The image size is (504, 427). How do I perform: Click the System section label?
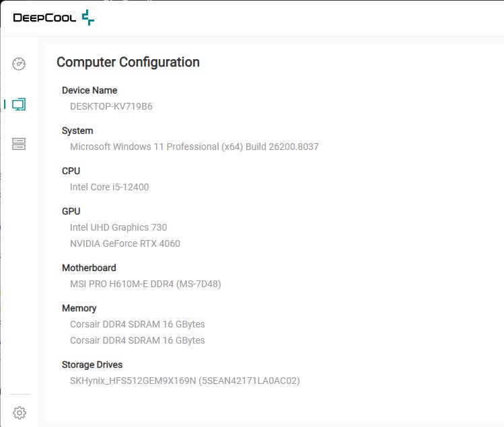(77, 130)
